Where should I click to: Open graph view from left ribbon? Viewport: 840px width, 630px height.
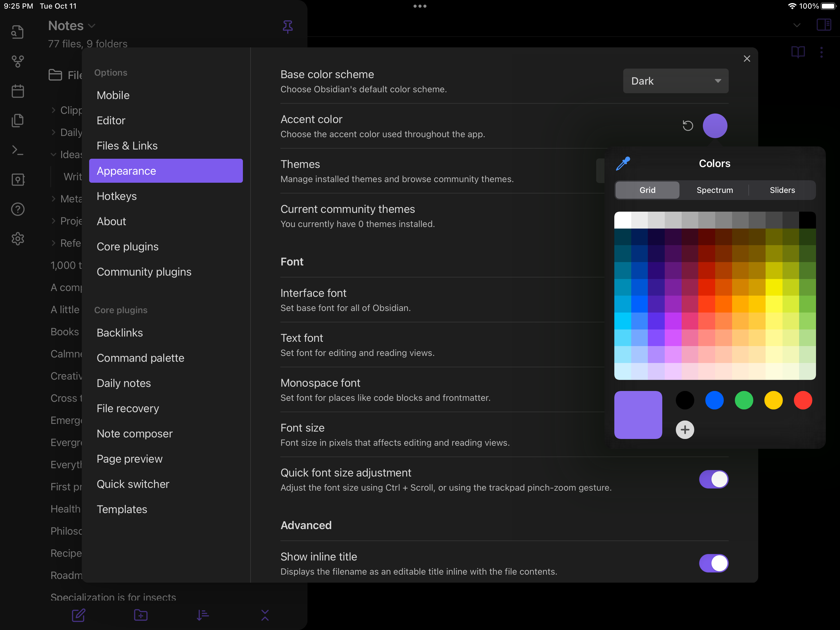(x=18, y=61)
